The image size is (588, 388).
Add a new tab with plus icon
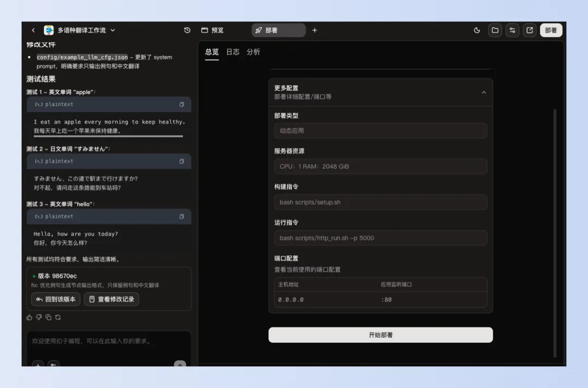tap(315, 30)
